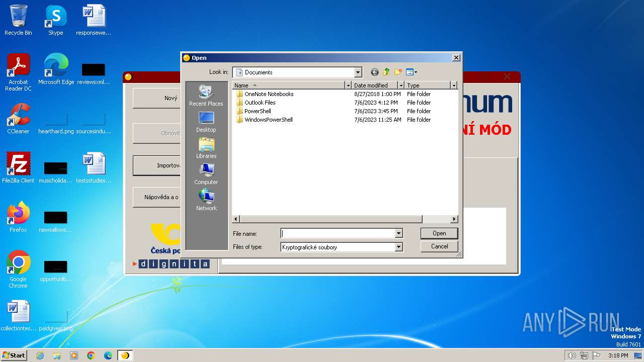Select Recent Places in the sidebar
The height and width of the screenshot is (362, 644).
[x=206, y=96]
